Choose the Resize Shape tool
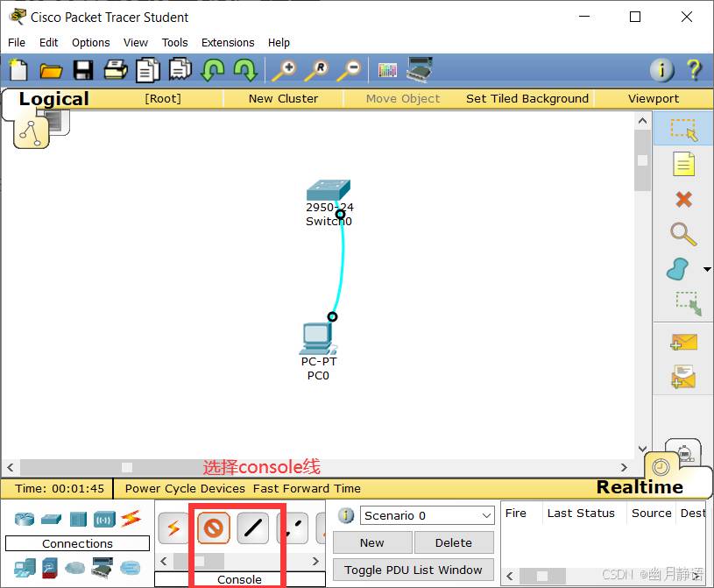 (688, 303)
